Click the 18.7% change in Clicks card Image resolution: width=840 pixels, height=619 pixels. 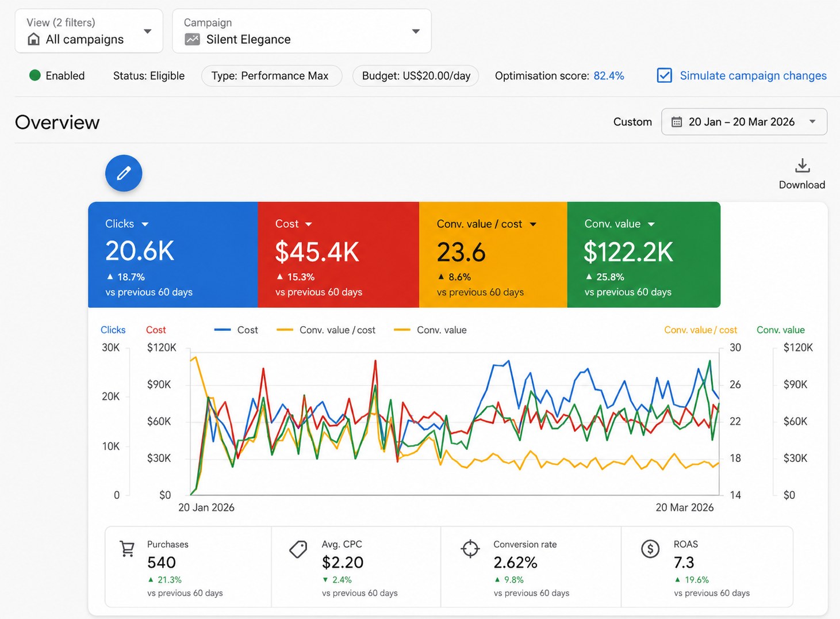(x=131, y=277)
